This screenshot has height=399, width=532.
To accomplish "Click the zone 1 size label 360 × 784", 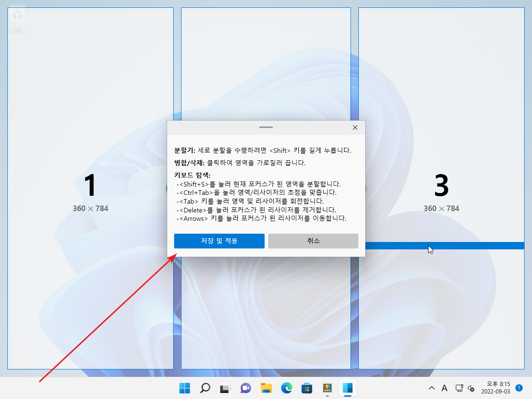I will (90, 208).
